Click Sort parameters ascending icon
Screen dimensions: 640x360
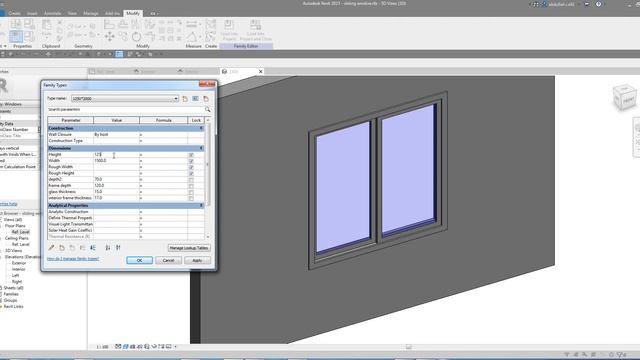(108, 247)
